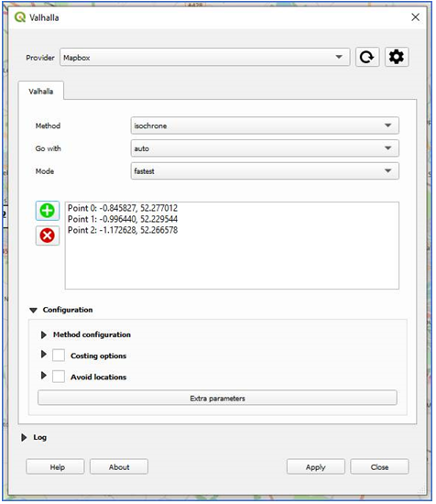
Task: Click the QGIS logo in title bar
Action: [x=20, y=17]
